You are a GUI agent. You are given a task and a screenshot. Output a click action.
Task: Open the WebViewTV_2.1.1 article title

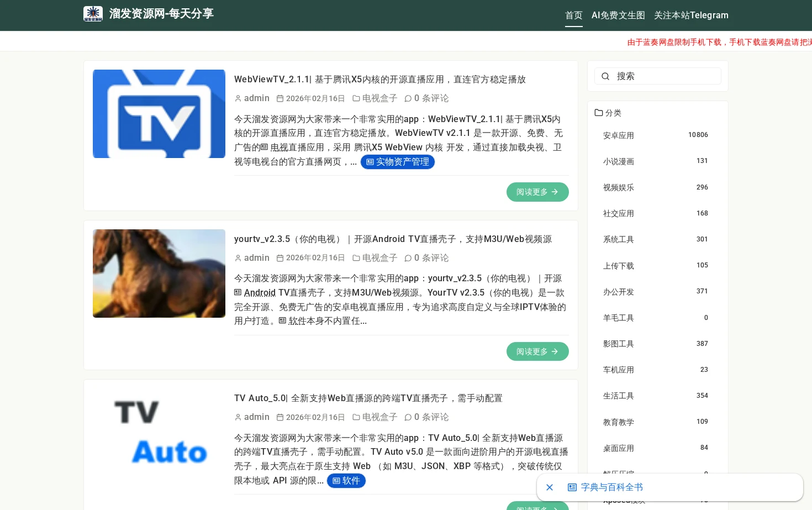point(380,80)
